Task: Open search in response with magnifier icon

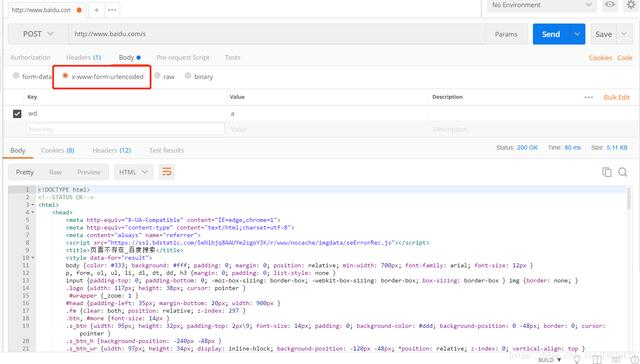Action: click(622, 172)
